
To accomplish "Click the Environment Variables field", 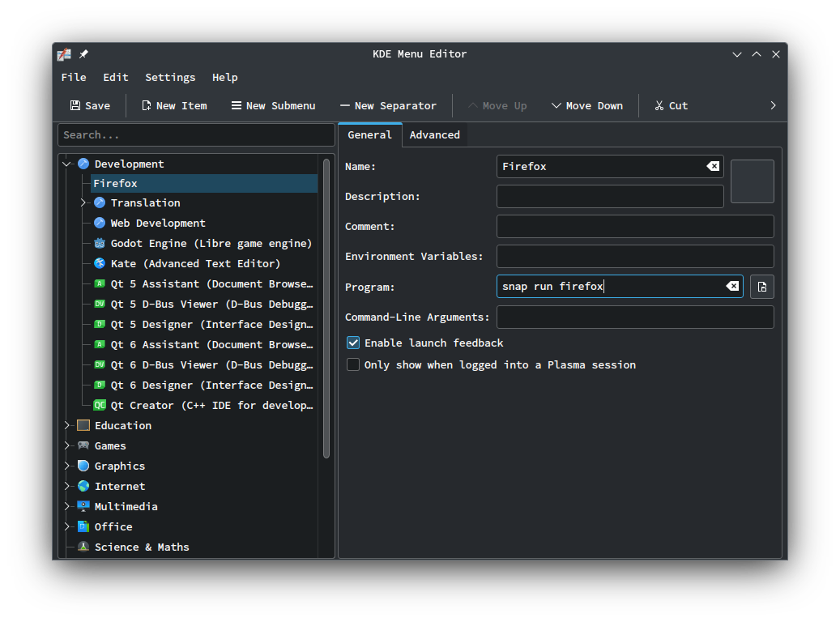I will (635, 256).
